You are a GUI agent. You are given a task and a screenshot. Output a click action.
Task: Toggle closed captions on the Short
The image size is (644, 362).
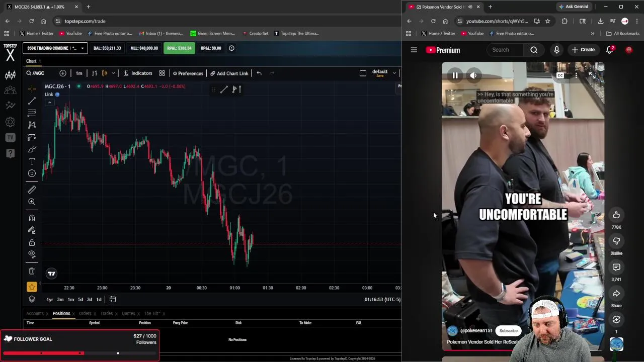tap(560, 75)
